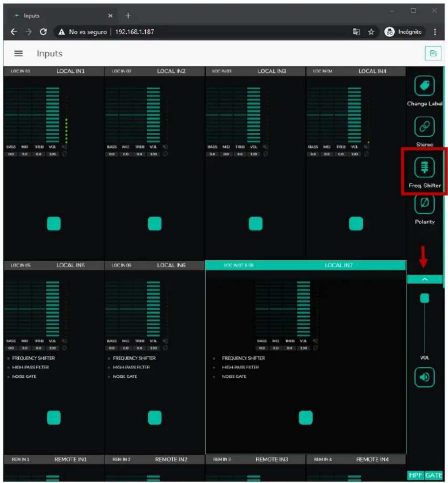Click the TREB value box in LOCAL IN5
The image size is (448, 483).
coord(39,348)
